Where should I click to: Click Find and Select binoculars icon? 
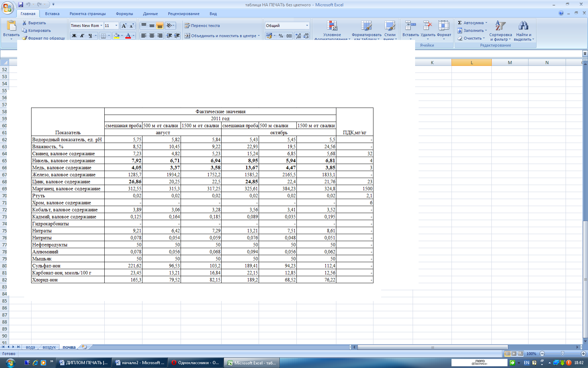coord(523,26)
